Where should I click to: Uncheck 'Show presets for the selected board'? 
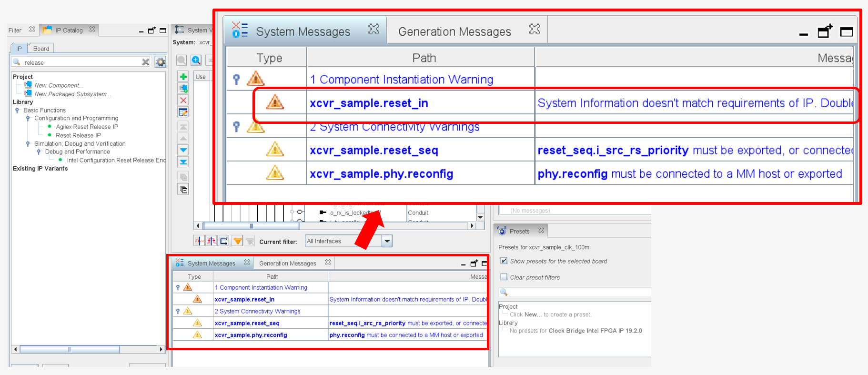coord(504,261)
